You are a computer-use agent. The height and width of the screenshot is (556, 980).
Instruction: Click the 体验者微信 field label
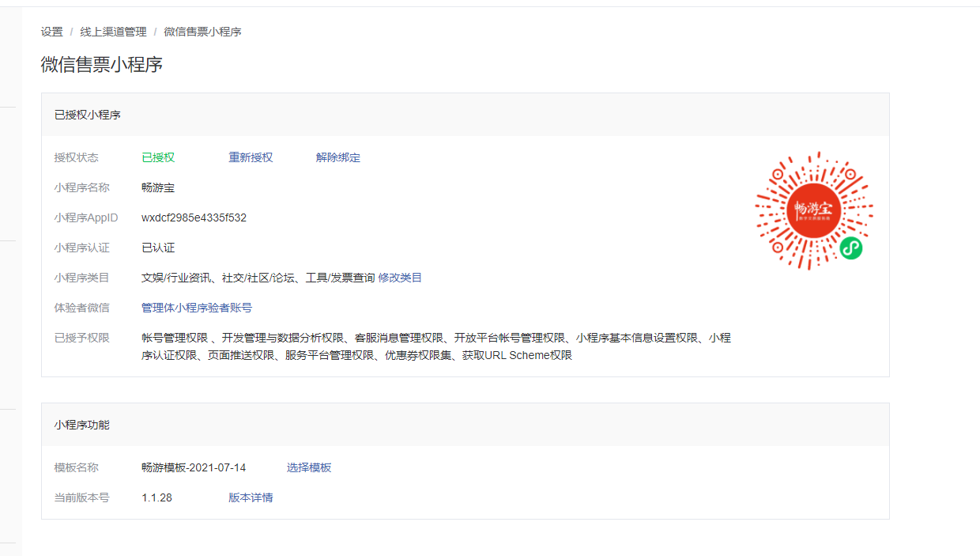click(x=82, y=308)
